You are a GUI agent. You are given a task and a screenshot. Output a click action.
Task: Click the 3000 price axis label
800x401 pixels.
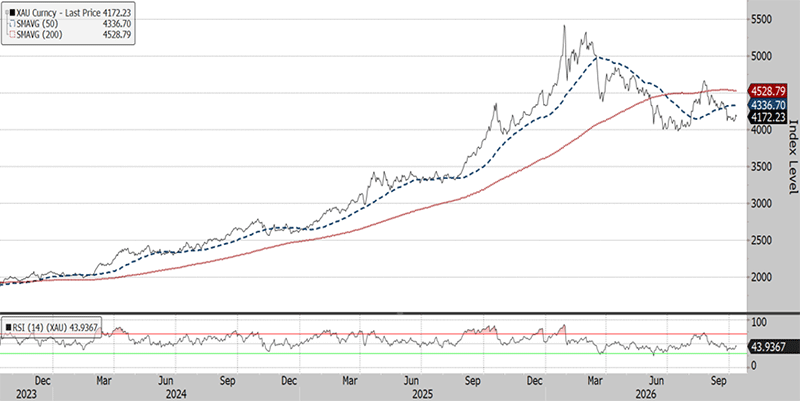(x=762, y=204)
